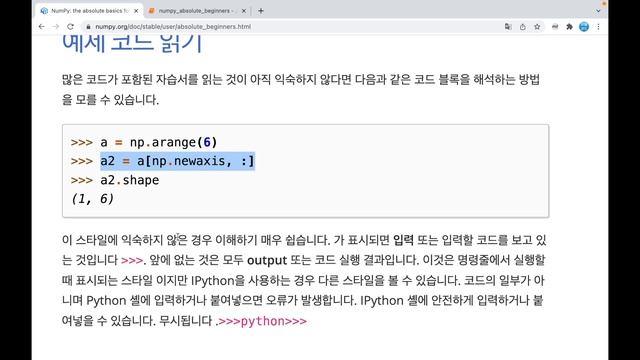Click the extension icon left of puzzle piece
640x360 pixels.
pyautogui.click(x=555, y=27)
